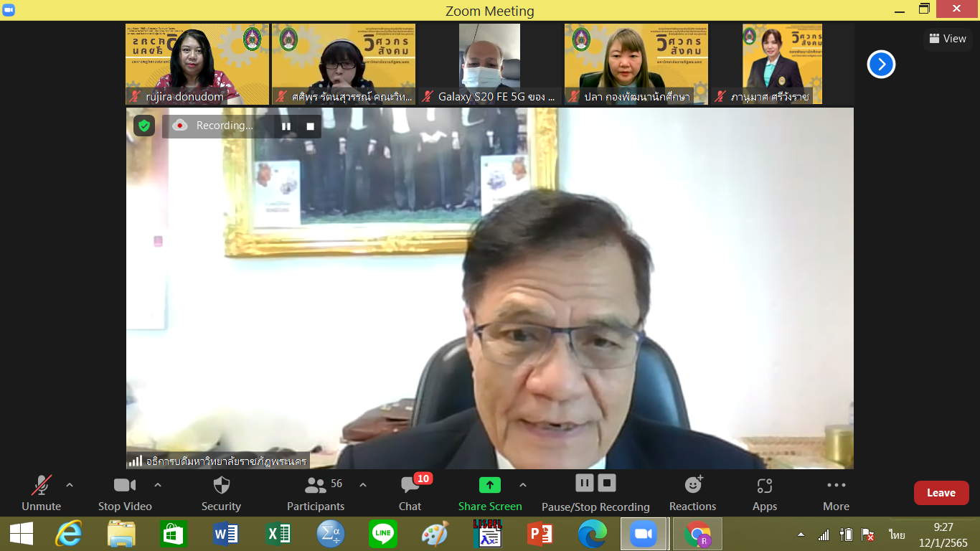Click the green encryption shield icon
This screenshot has width=980, height=551.
pos(144,126)
